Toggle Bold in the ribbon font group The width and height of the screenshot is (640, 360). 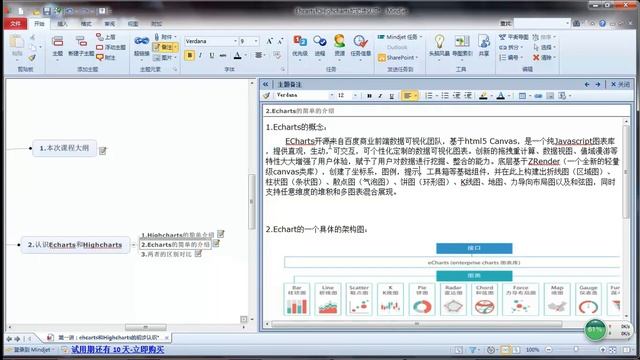(x=189, y=55)
